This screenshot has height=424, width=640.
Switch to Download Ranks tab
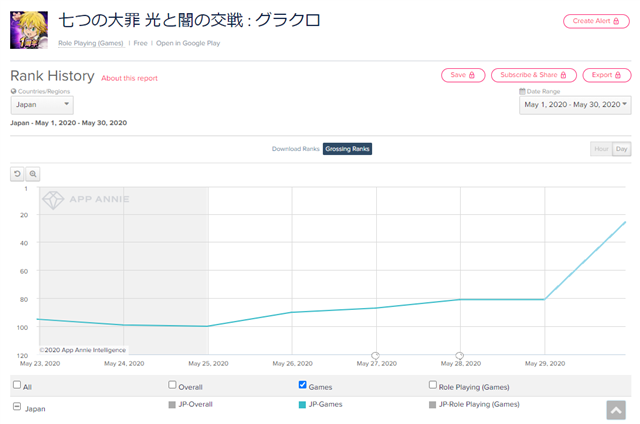coord(296,149)
